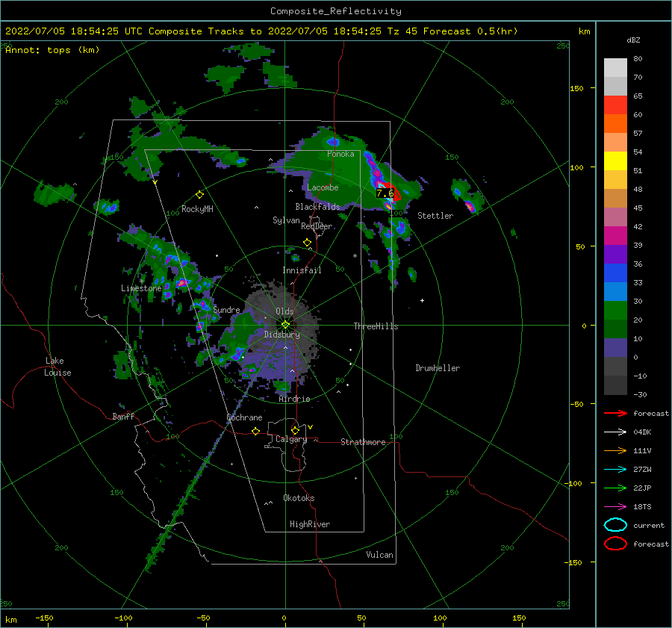Click the Cochrane city label
Image resolution: width=672 pixels, height=628 pixels.
(x=244, y=417)
